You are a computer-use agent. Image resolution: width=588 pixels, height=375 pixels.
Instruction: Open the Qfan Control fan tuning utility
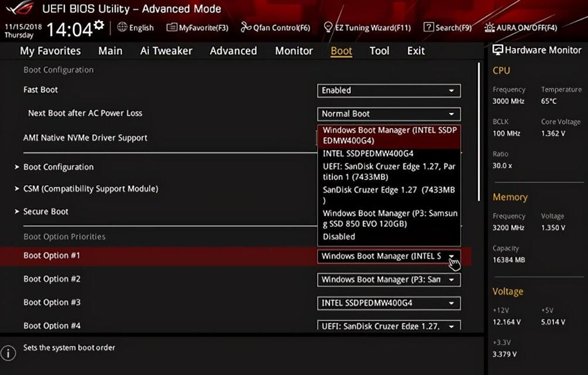[x=276, y=27]
